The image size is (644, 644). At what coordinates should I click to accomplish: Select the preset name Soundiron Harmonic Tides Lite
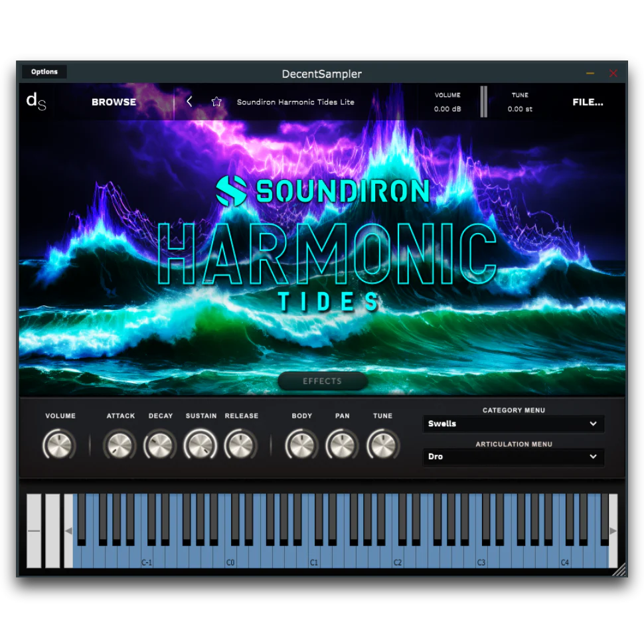coord(295,102)
